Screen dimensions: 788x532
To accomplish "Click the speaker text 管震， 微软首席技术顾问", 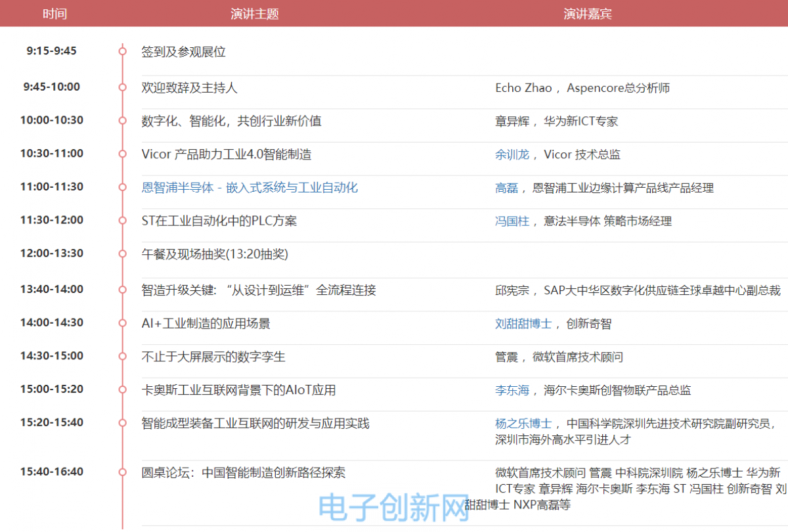I will [559, 357].
